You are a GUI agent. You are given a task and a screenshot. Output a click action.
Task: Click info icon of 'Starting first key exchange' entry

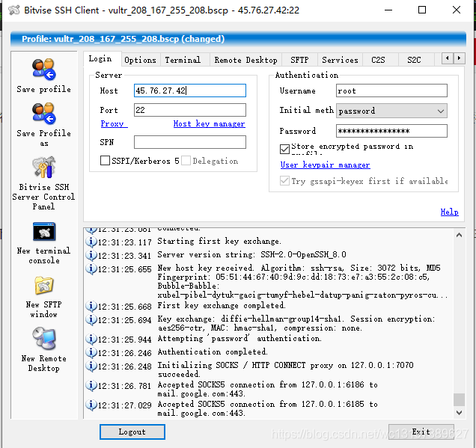click(91, 242)
